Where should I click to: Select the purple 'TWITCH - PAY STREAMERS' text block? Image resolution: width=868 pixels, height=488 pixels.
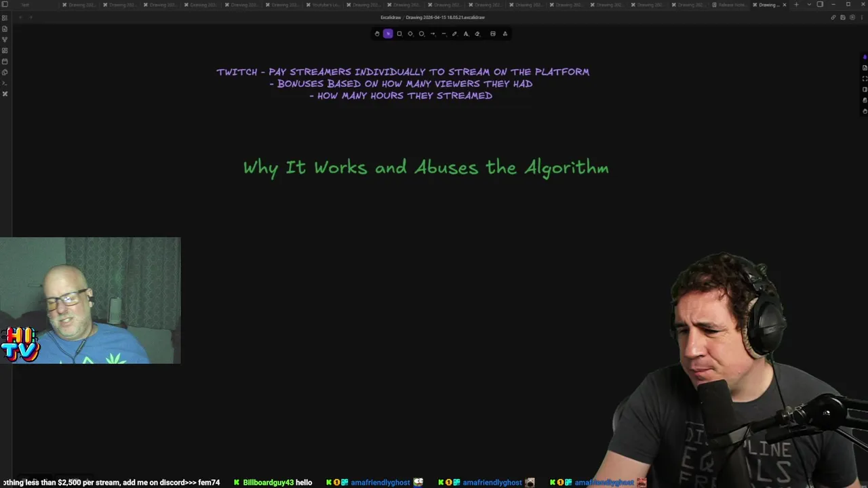click(403, 84)
